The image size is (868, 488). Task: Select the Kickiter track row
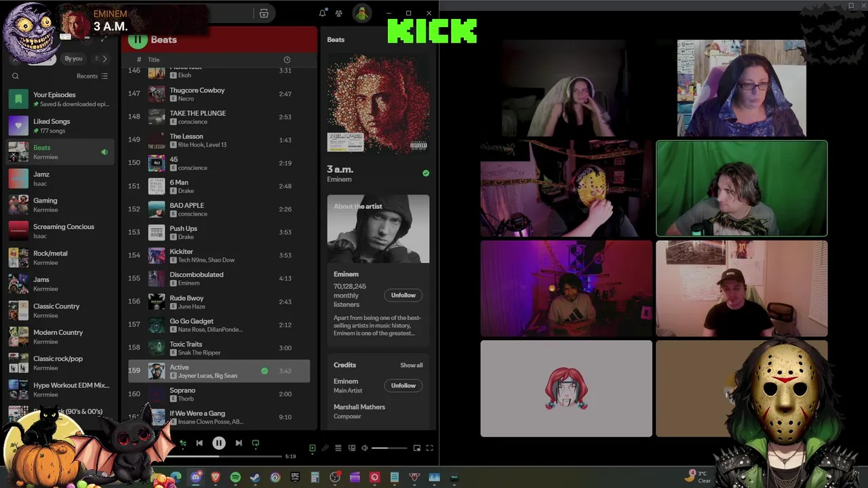tap(219, 256)
